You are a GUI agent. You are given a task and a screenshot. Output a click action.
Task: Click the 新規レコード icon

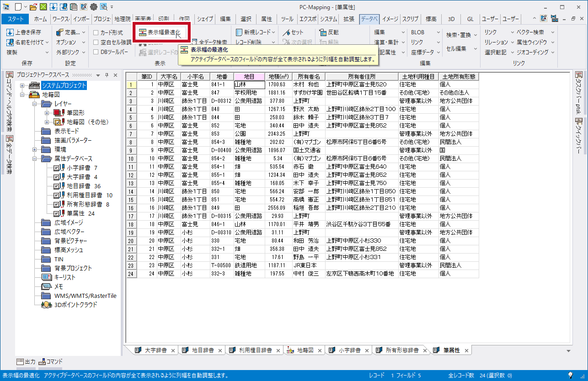coord(239,32)
